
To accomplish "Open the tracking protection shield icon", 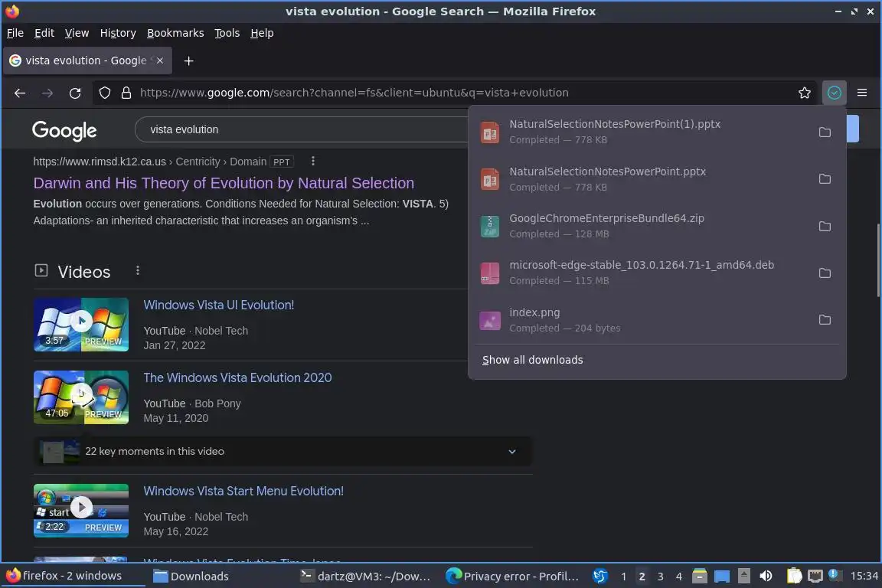I will coord(105,93).
